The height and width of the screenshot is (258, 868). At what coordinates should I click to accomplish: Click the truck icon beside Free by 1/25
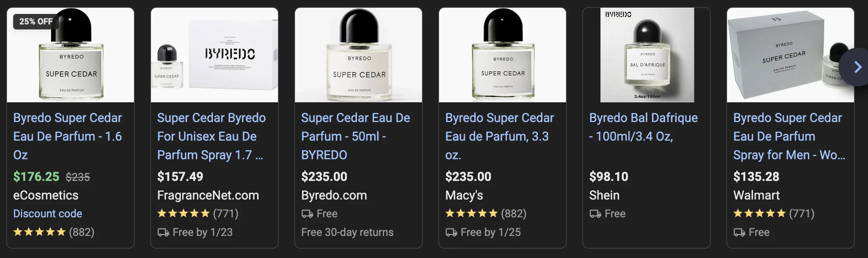click(451, 232)
